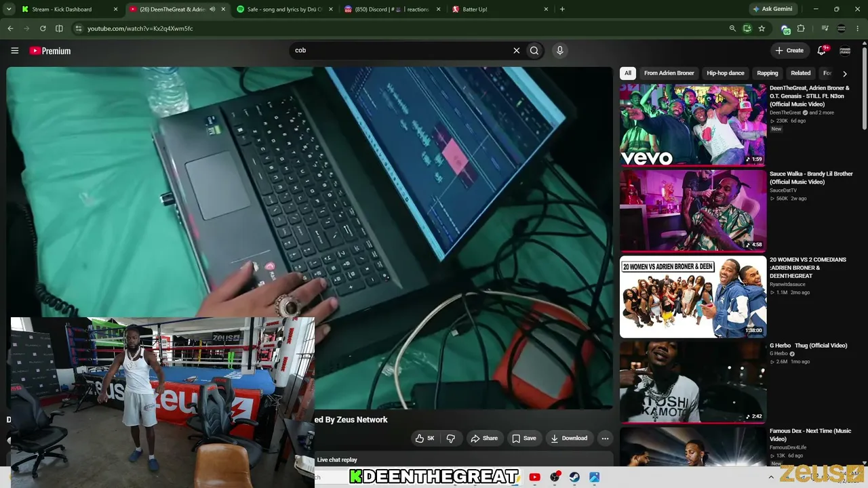Viewport: 868px width, 488px height.
Task: Install app icon in address bar
Action: coord(747,28)
